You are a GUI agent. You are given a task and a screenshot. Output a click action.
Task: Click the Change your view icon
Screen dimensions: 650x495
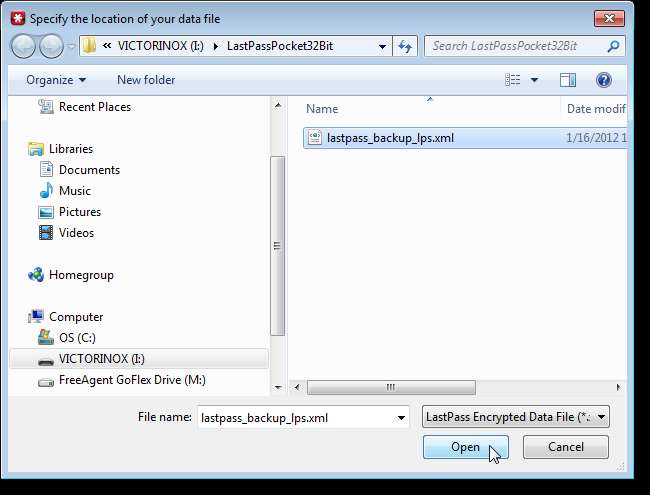coord(513,80)
